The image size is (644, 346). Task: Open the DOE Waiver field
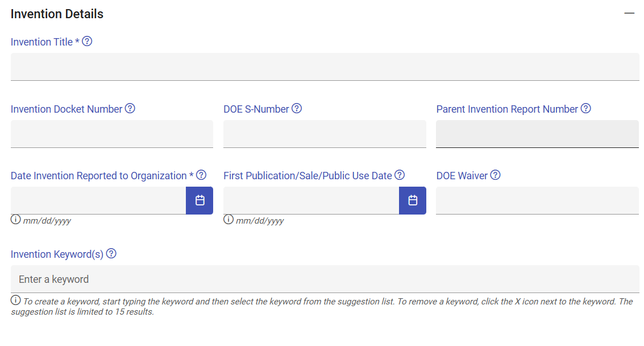tap(537, 200)
